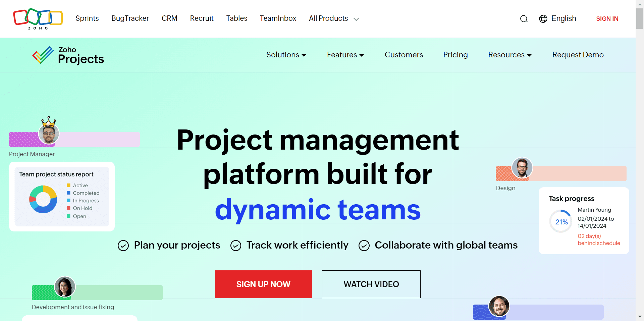Open the search magnifier icon
This screenshot has width=644, height=321.
point(524,19)
